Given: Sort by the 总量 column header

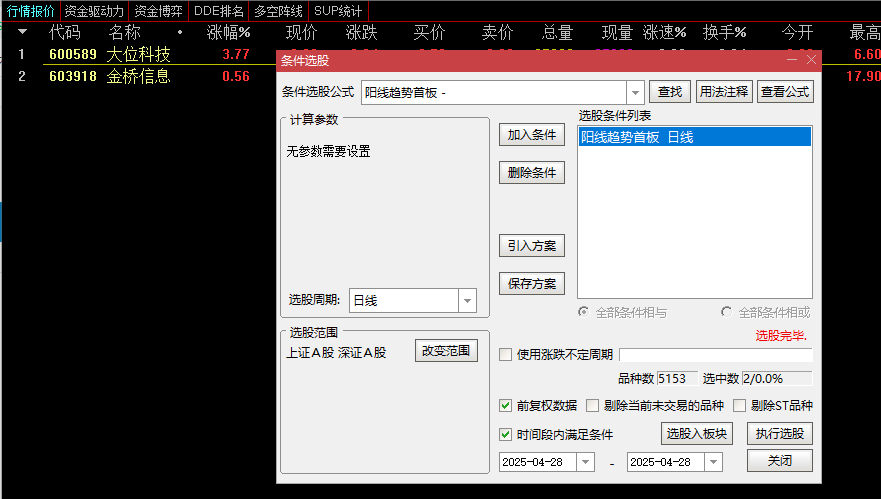Looking at the screenshot, I should (557, 33).
